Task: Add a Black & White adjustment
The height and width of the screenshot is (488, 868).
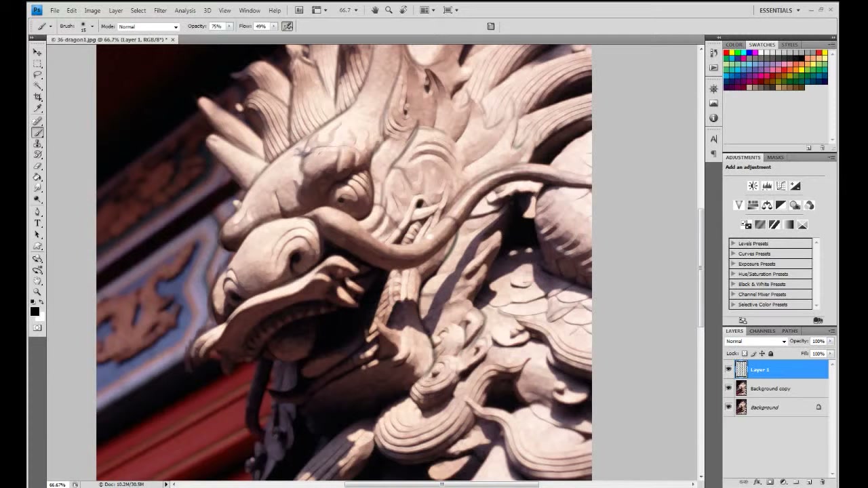Action: coord(781,205)
